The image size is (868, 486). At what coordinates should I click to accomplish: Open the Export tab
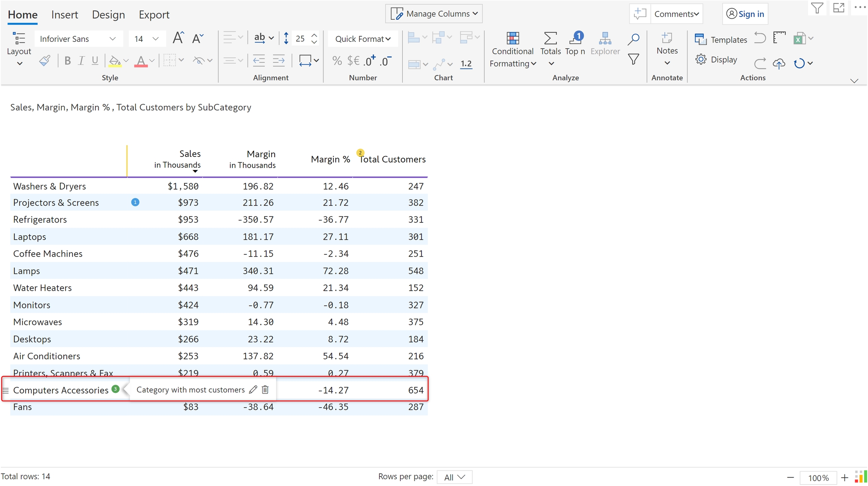154,15
